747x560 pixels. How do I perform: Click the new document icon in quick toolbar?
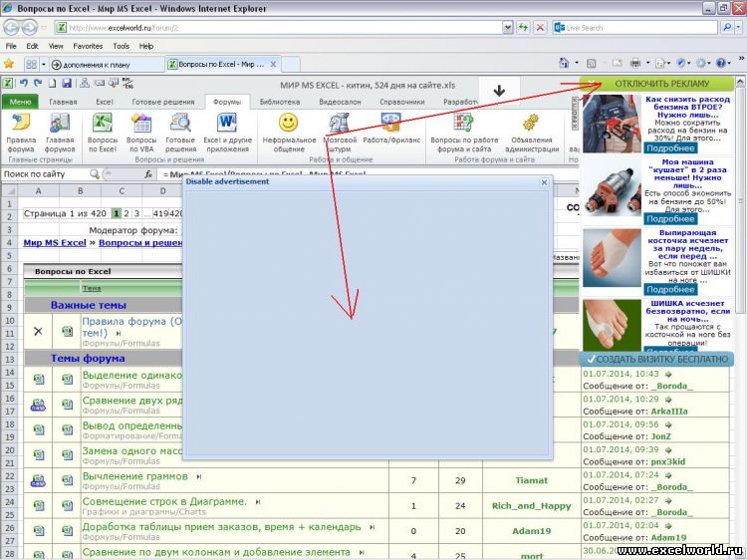[52, 83]
